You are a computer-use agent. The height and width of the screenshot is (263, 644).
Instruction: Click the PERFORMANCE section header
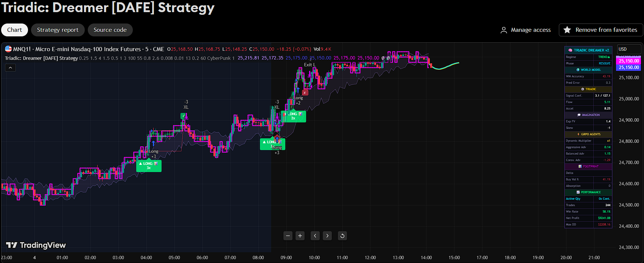tap(588, 192)
